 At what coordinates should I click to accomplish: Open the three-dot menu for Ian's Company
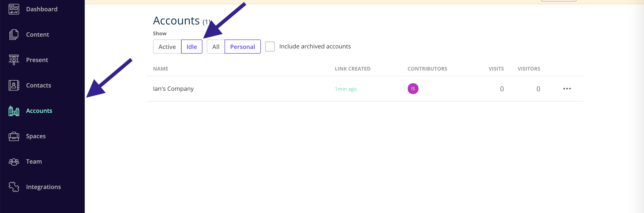point(567,89)
